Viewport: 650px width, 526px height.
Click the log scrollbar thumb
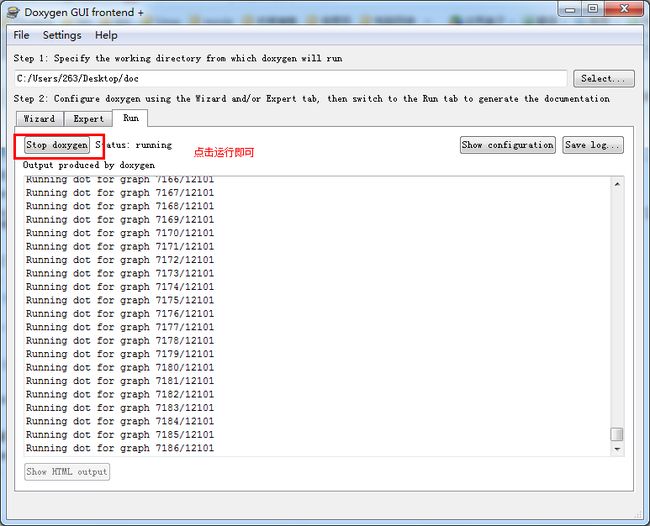click(617, 434)
